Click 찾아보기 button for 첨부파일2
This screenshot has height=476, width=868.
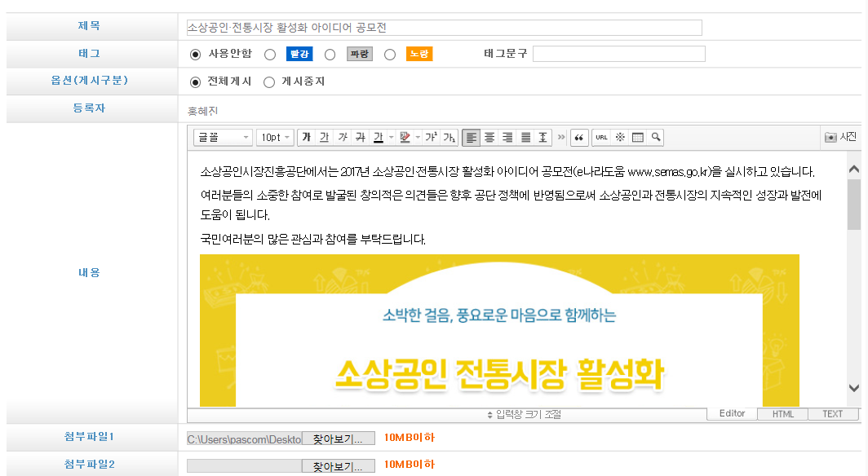tap(338, 466)
